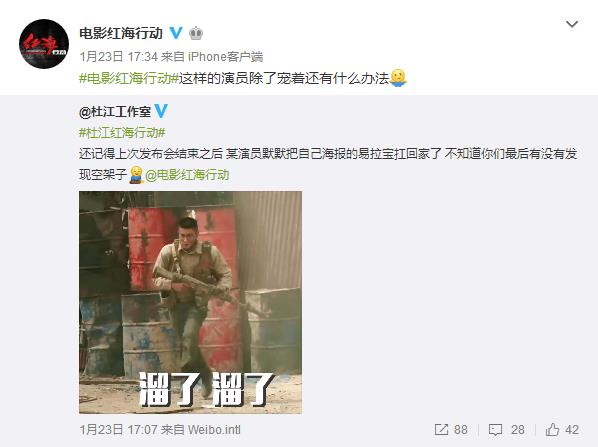598x447 pixels.
Task: Open the #杜江红海行动# hashtag
Action: pyautogui.click(x=122, y=133)
